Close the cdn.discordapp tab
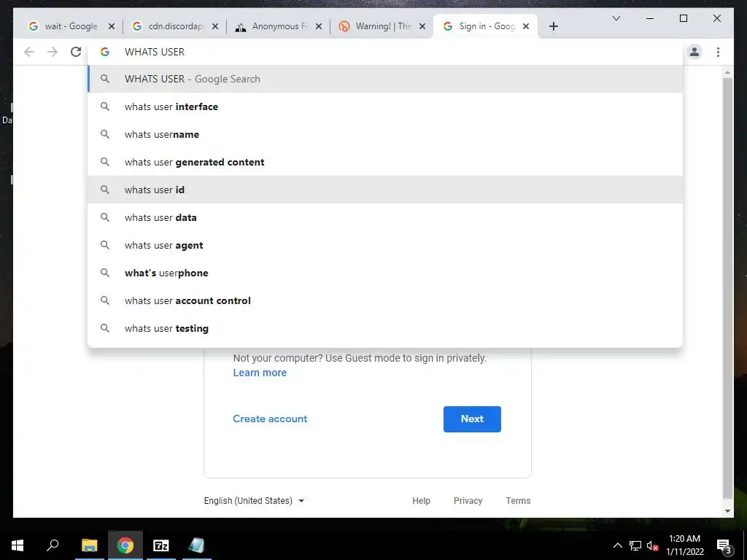The height and width of the screenshot is (560, 747). pos(215,27)
